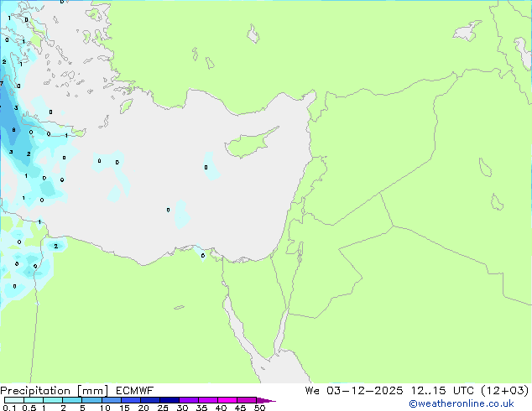
Task: Pick the 10–15 mm legend swatch
Action: coord(111,400)
